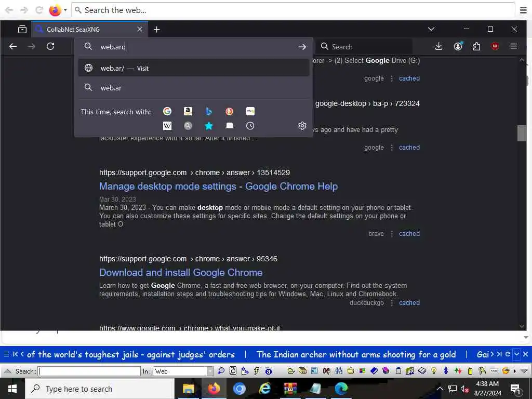Click the uBlock Origin shield icon
The image size is (532, 399).
(x=495, y=46)
